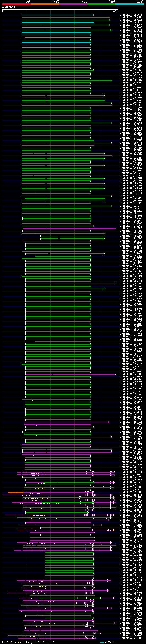Image resolution: width=146 pixels, height=644 pixels.
Task: Pick the UniRef100_Q6FSJ1 hit
Action: 131,482
